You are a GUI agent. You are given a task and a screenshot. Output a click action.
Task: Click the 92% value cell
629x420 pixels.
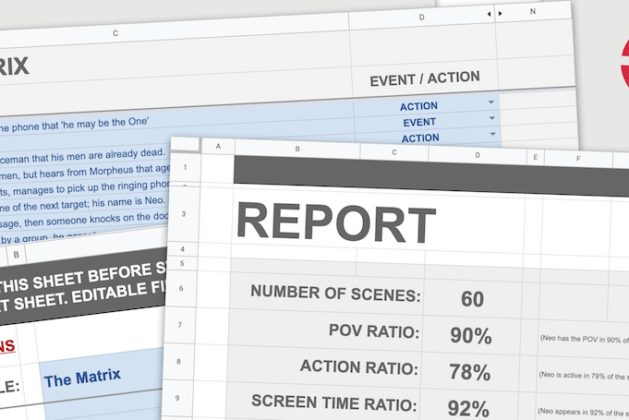pos(468,408)
